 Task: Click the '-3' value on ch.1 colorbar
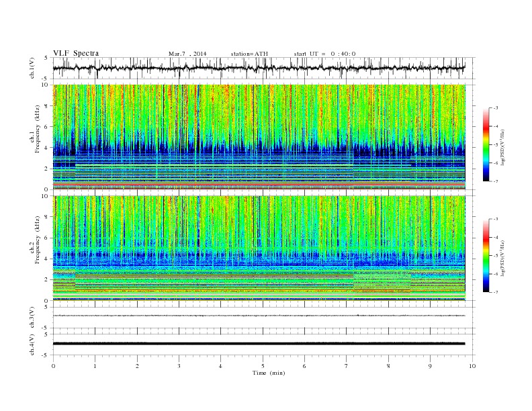(x=495, y=108)
